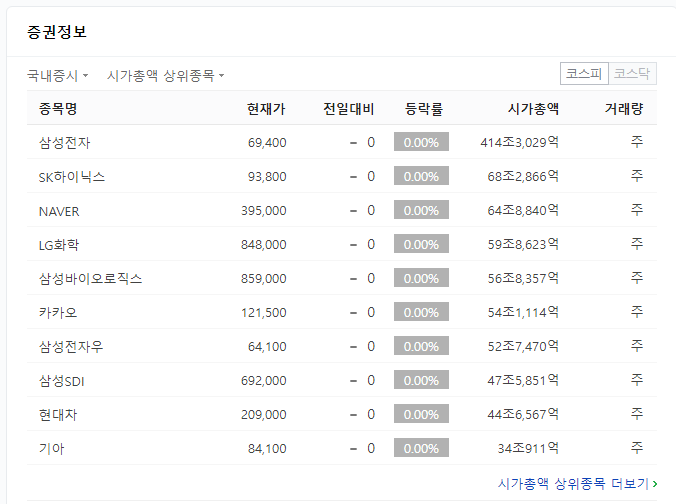
Task: Open the 국내증시 dropdown
Action: click(x=57, y=75)
